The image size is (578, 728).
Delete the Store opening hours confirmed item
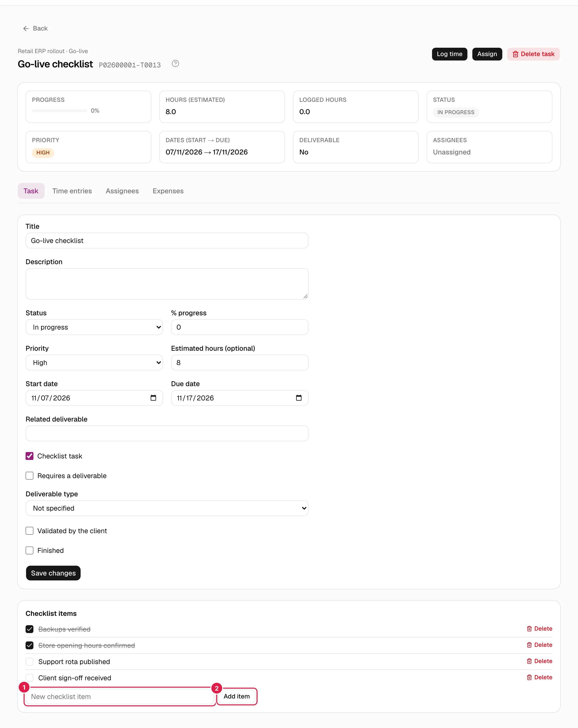539,645
